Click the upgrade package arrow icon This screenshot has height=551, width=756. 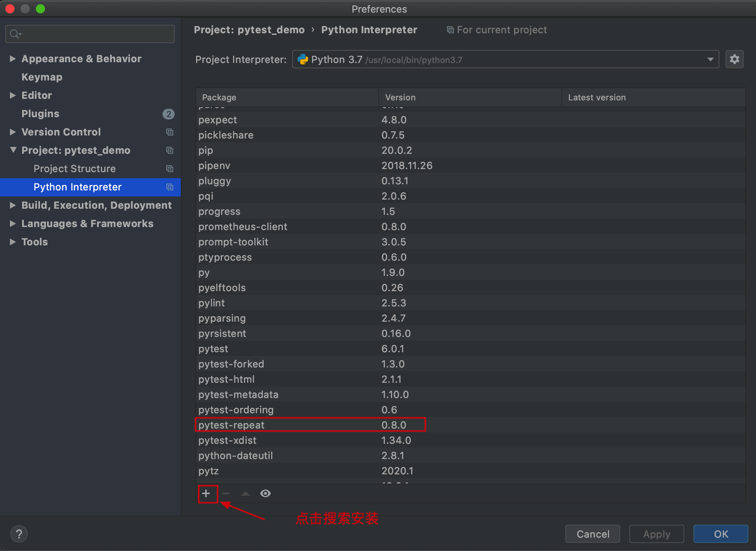click(246, 493)
